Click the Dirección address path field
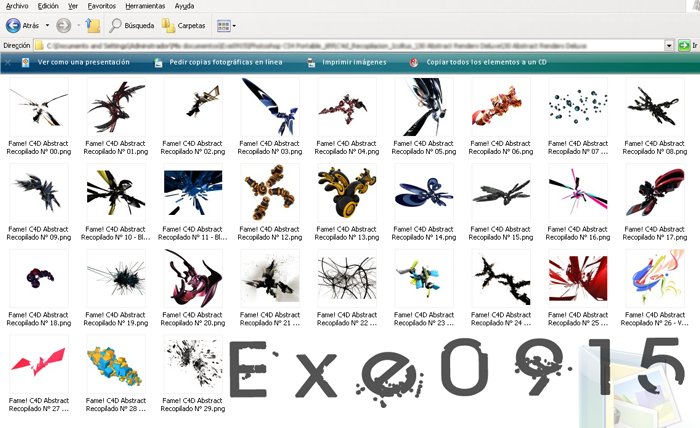The width and height of the screenshot is (700, 428). [x=350, y=45]
